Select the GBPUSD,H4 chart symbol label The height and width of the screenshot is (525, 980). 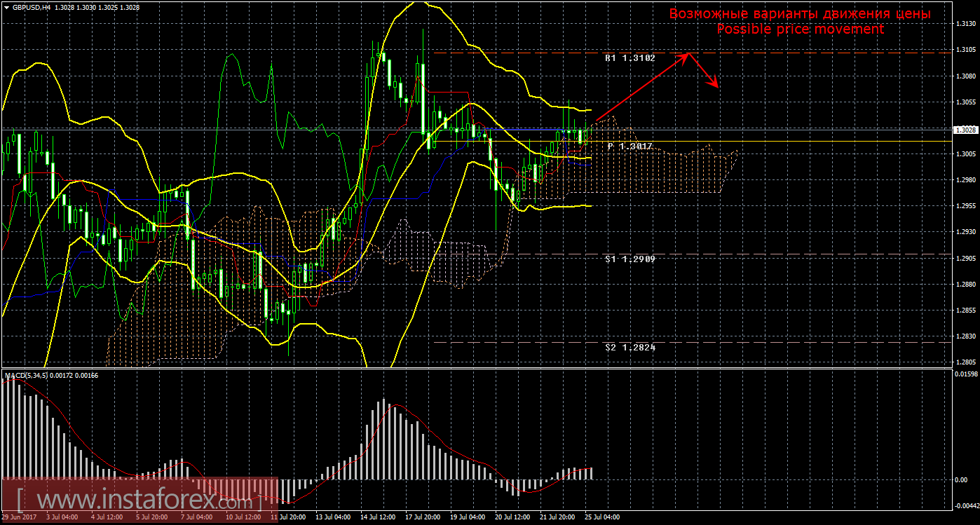tap(32, 6)
